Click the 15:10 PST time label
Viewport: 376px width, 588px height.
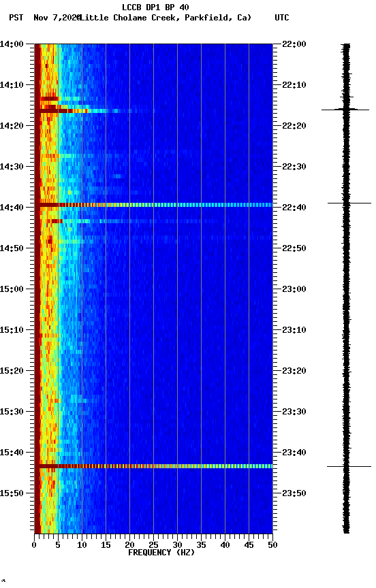tap(12, 330)
